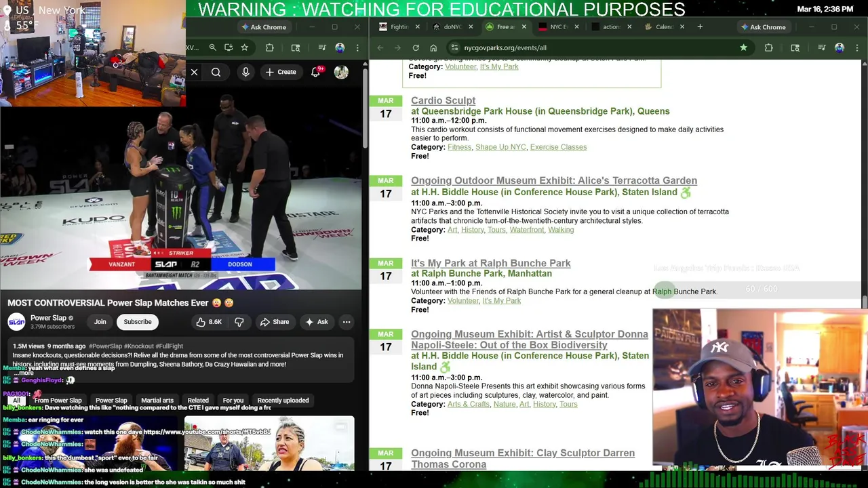Go forward in the NYC Parks browser window
This screenshot has width=868, height=488.
(x=397, y=47)
